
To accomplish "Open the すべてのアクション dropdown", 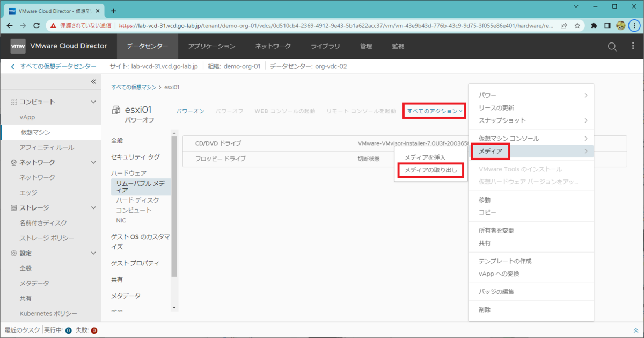I will point(435,111).
